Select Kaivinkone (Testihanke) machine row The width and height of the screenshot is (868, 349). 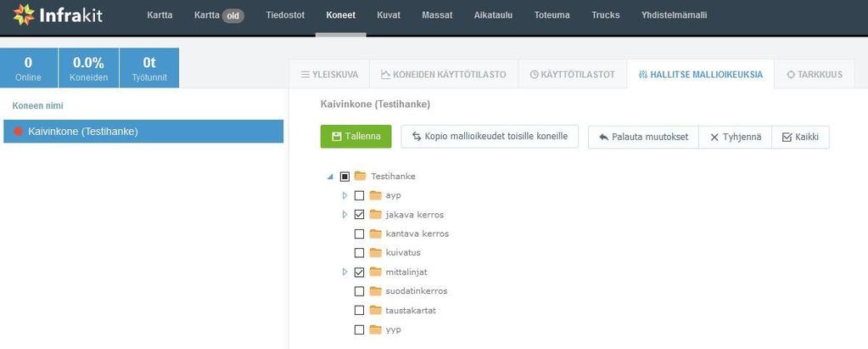[143, 132]
